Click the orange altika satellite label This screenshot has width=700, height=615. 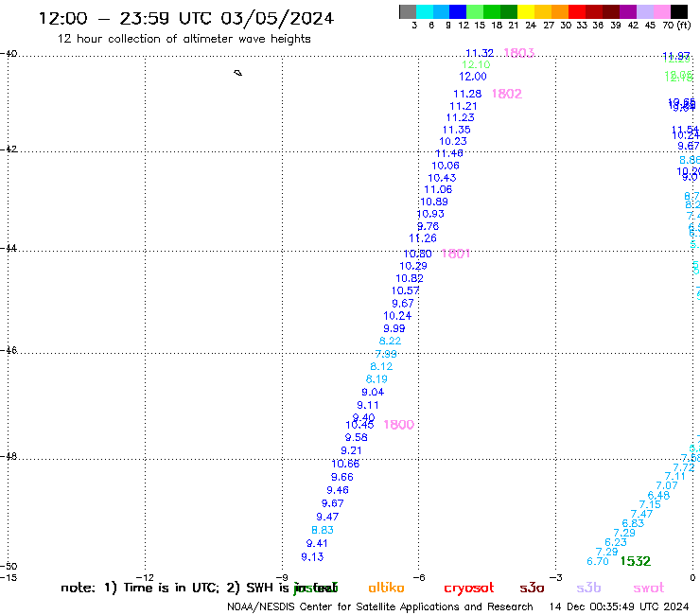pyautogui.click(x=386, y=588)
